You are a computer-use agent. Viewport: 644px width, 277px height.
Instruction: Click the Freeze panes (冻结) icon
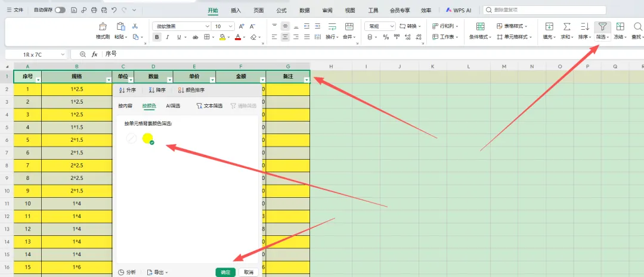coord(620,27)
